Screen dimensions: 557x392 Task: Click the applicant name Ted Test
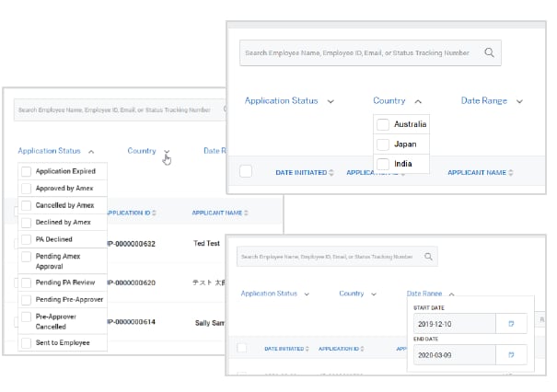207,243
